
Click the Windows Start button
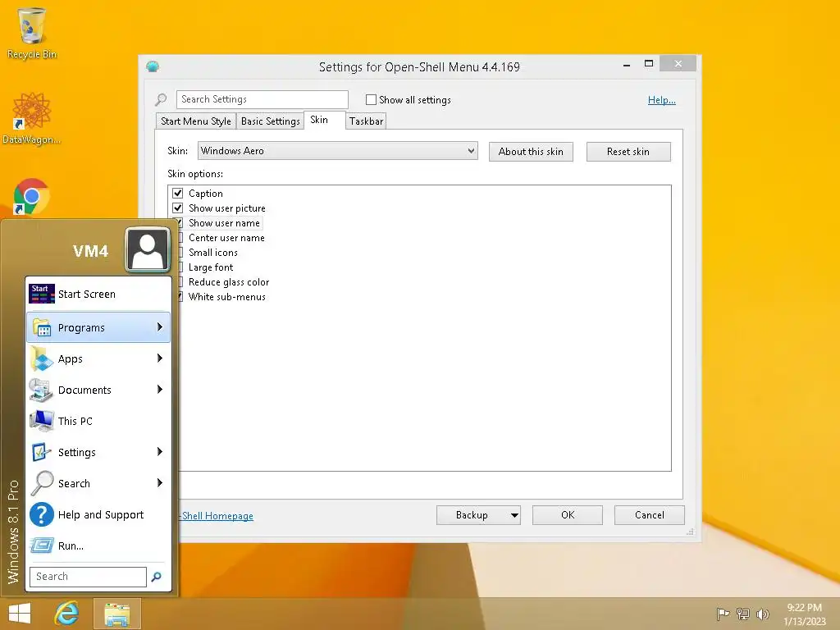(x=20, y=614)
